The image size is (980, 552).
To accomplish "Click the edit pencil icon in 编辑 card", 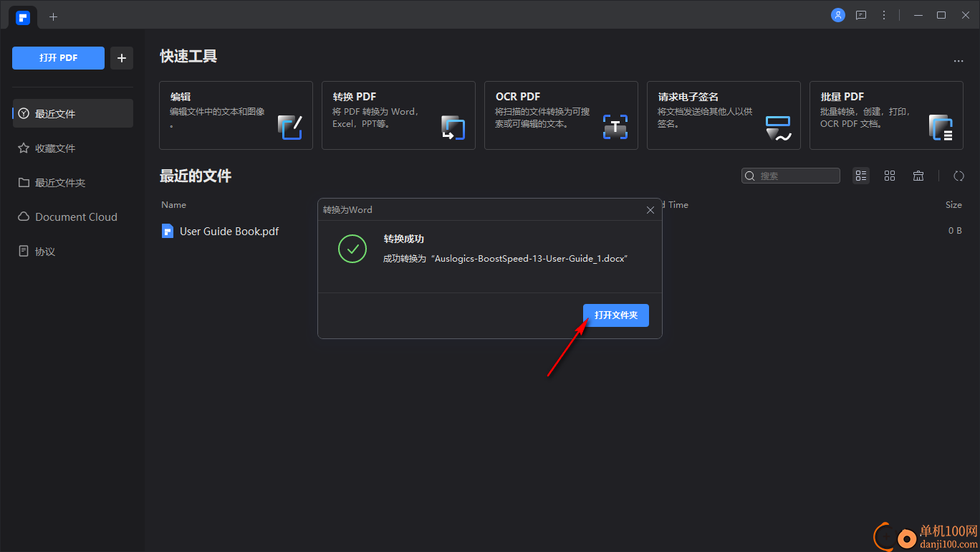I will pos(290,127).
